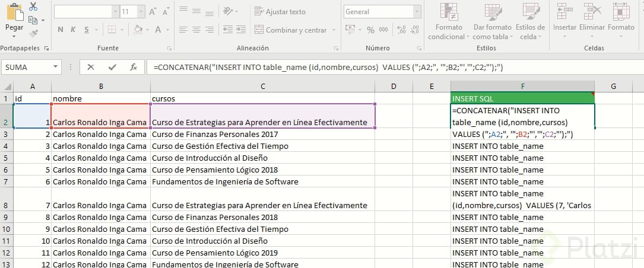
Task: Select column F header
Action: click(x=522, y=86)
